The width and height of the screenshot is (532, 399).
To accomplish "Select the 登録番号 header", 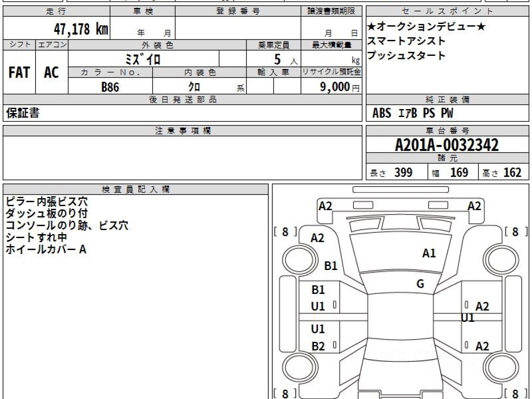I will pyautogui.click(x=238, y=12).
